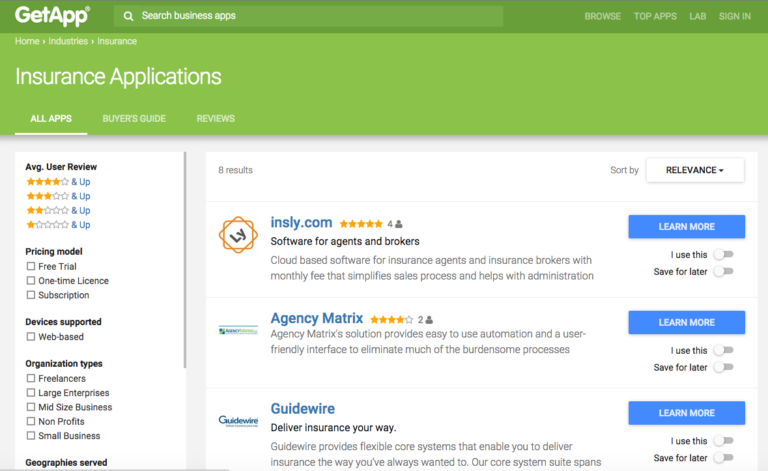The image size is (768, 471).
Task: Click Learn More for Agency Matrix
Action: [687, 323]
